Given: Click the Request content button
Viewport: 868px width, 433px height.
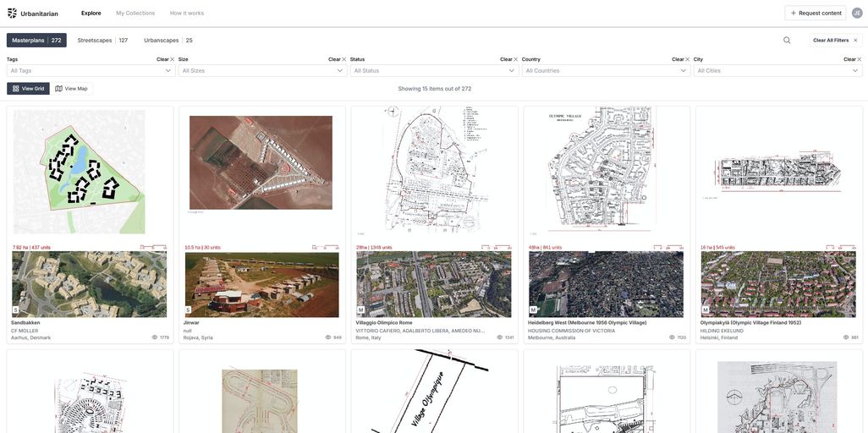Looking at the screenshot, I should 815,14.
